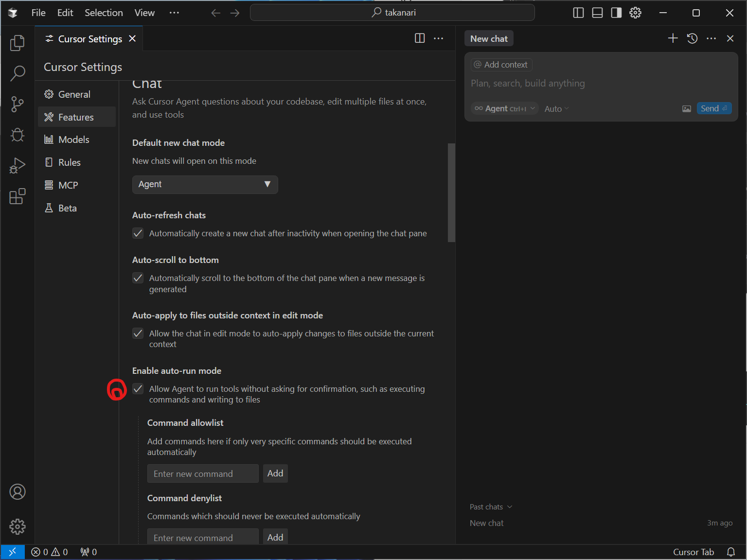Open Default new chat mode Agent dropdown
This screenshot has width=747, height=560.
(x=205, y=185)
